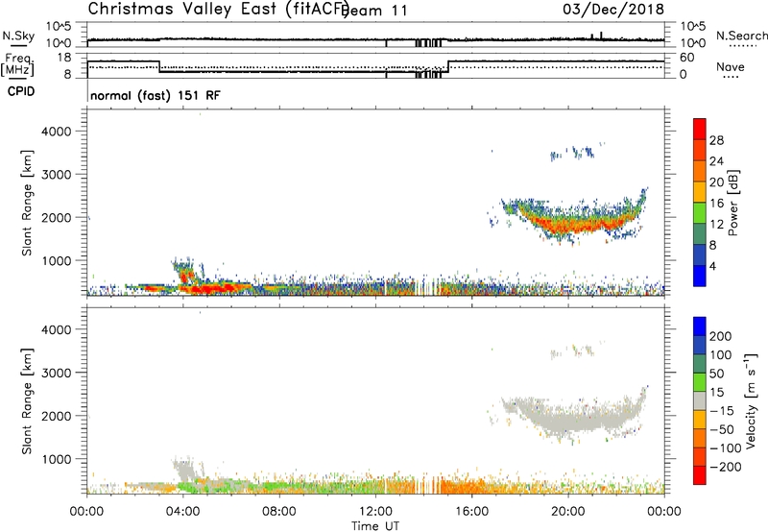The width and height of the screenshot is (768, 532).
Task: Click the "12:00" time tick label
Action: (x=375, y=512)
